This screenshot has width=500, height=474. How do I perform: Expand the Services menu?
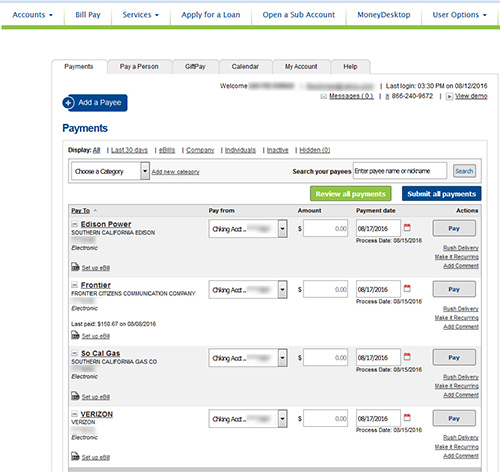pyautogui.click(x=140, y=15)
